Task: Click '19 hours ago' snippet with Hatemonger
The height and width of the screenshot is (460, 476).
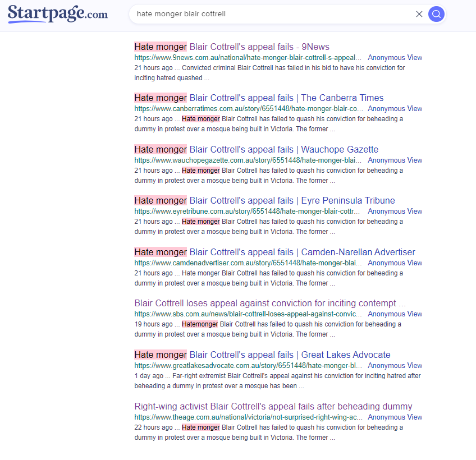Action: coord(268,329)
